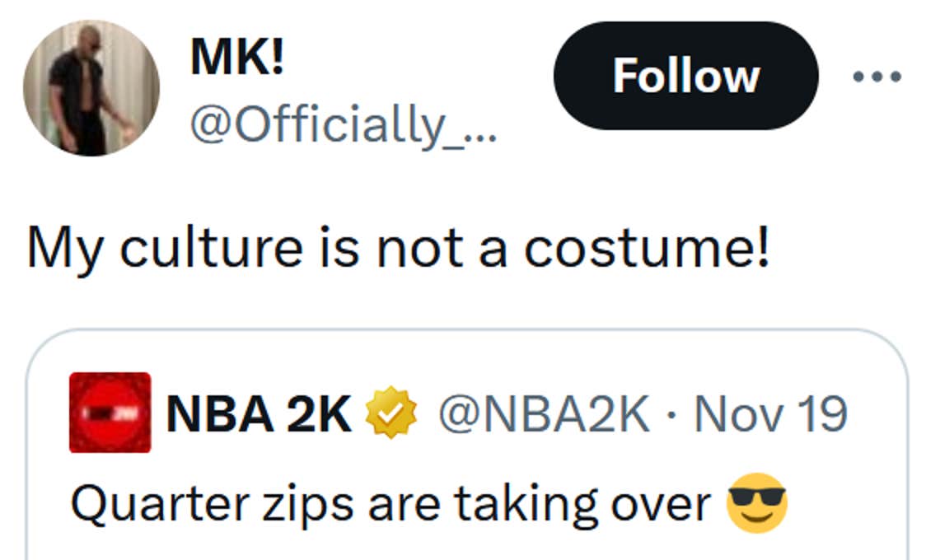Open MK! profile picture
926x560 pixels.
tap(91, 89)
